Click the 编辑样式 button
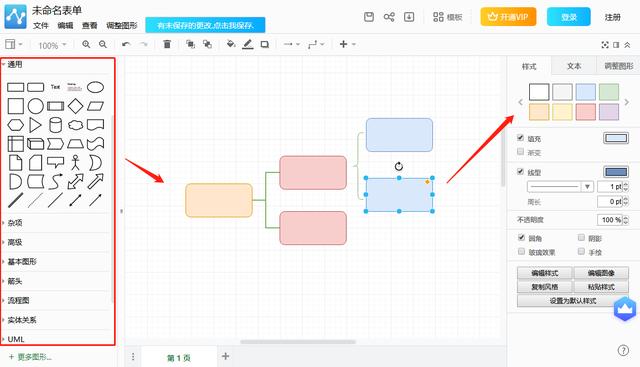This screenshot has height=367, width=640. [545, 273]
